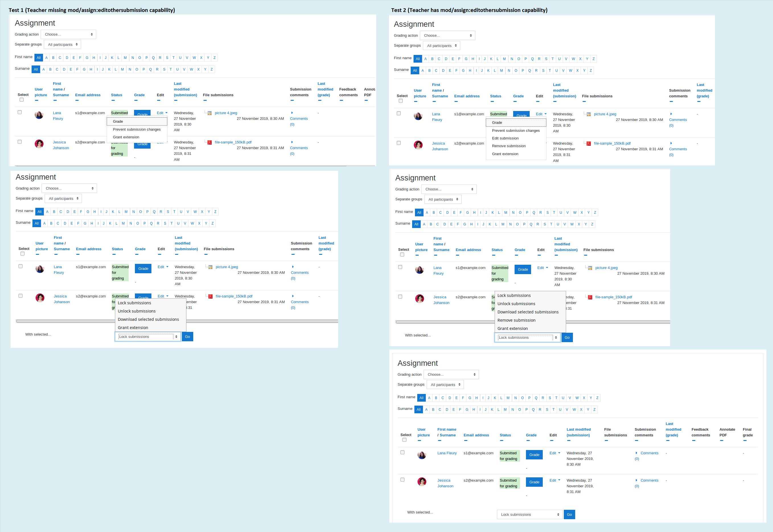Click the PDF file icon in Test 1 top panel
Screen dimensions: 773x532
209,142
